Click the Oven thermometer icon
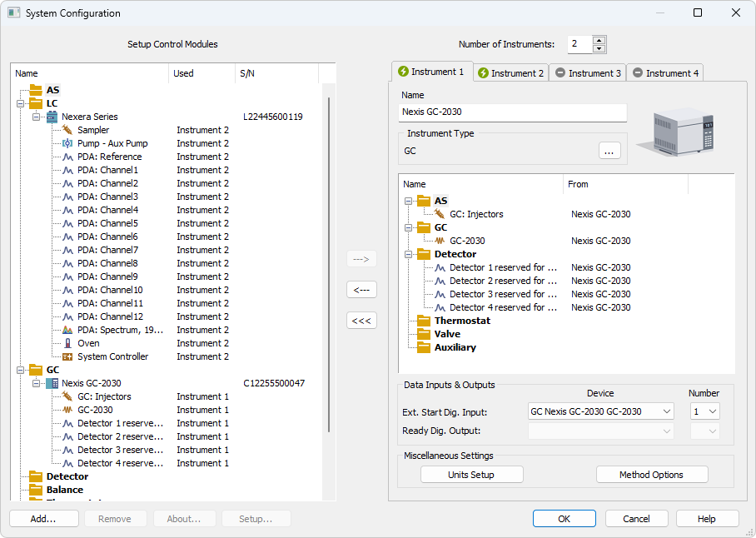 [67, 343]
